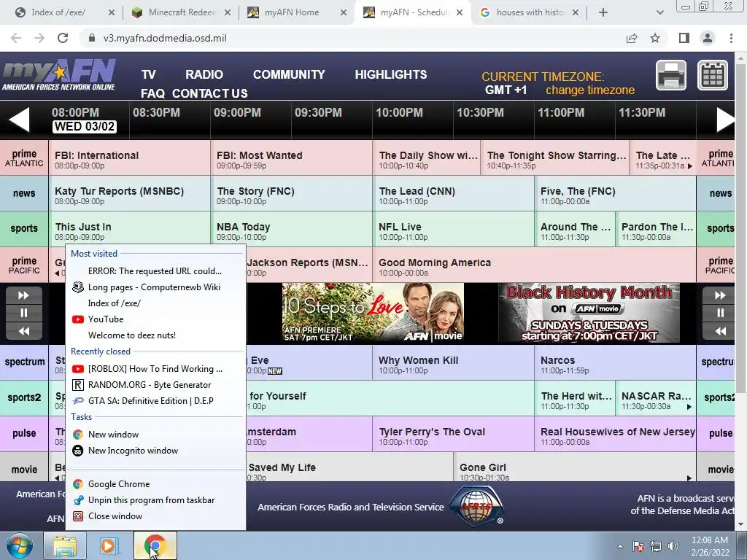This screenshot has width=747, height=560.
Task: Click change timezone link
Action: (x=589, y=90)
